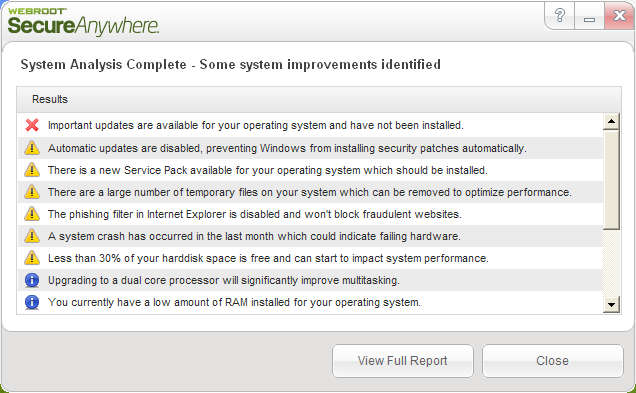Click View Full Report button
Screen dimensions: 636x393
click(403, 361)
